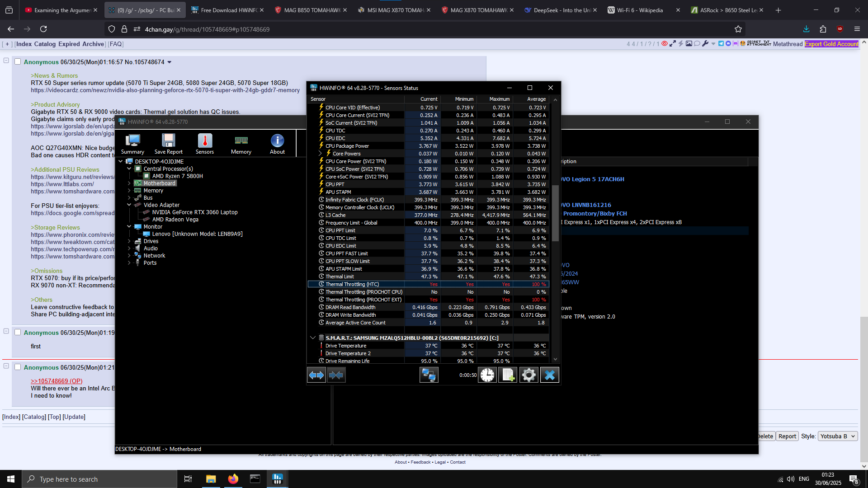Click the Windows taskbar search box

[x=99, y=479]
